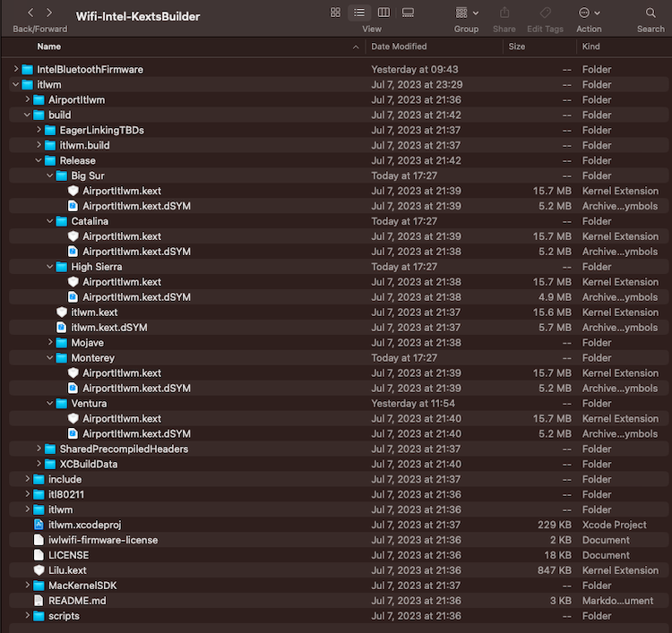This screenshot has width=672, height=633.
Task: Click the Share toolbar icon
Action: pos(504,13)
